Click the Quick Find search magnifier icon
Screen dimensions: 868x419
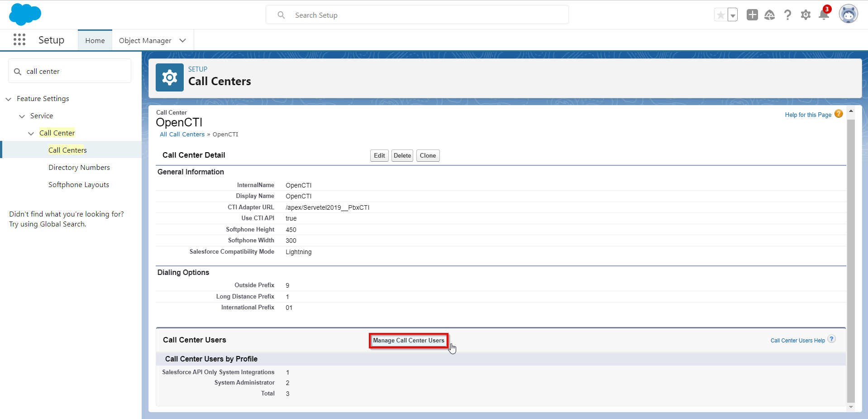[18, 72]
